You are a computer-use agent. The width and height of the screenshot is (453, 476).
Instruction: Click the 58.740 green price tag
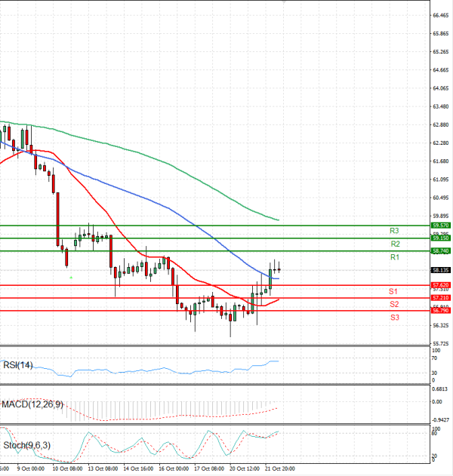coord(440,250)
